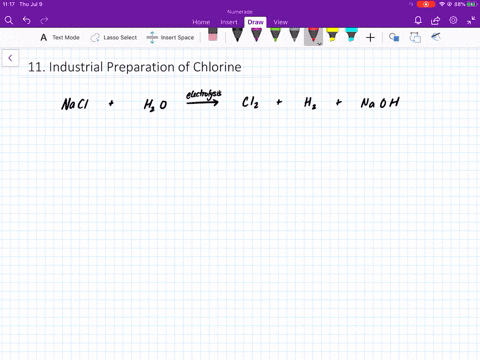Select the Draw tab

[x=255, y=22]
